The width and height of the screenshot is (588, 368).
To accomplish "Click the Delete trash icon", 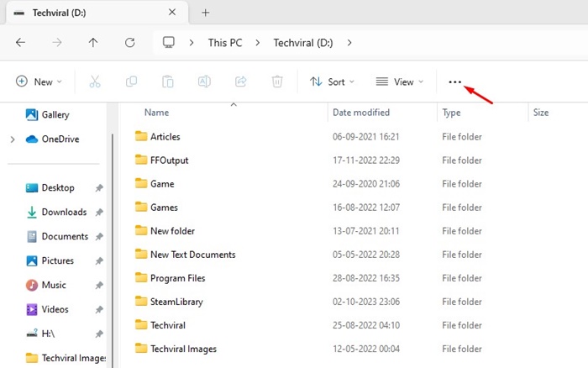I will coord(277,81).
